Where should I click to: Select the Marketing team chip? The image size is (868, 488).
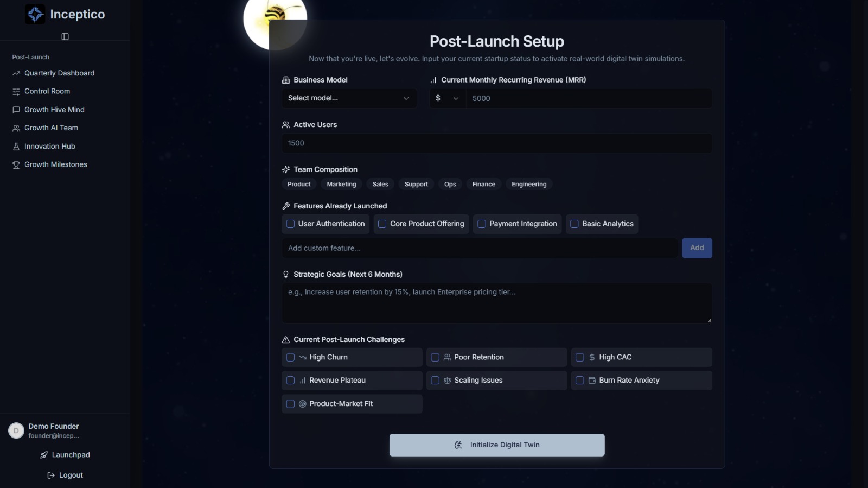pos(341,185)
